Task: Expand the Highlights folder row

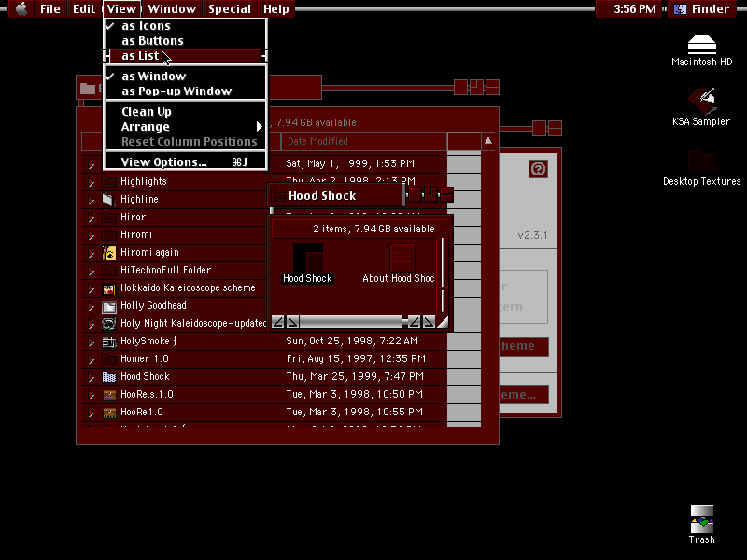Action: (x=91, y=182)
